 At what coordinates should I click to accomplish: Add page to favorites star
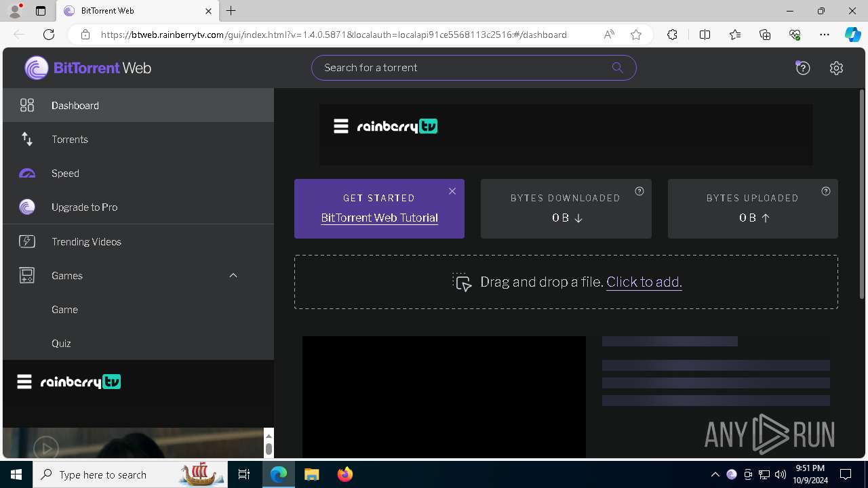[x=636, y=35]
